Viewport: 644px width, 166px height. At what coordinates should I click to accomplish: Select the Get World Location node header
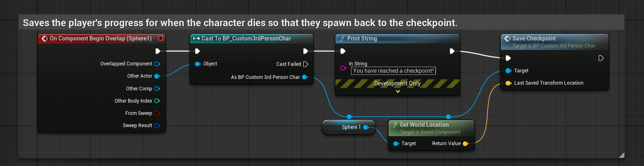(x=424, y=125)
